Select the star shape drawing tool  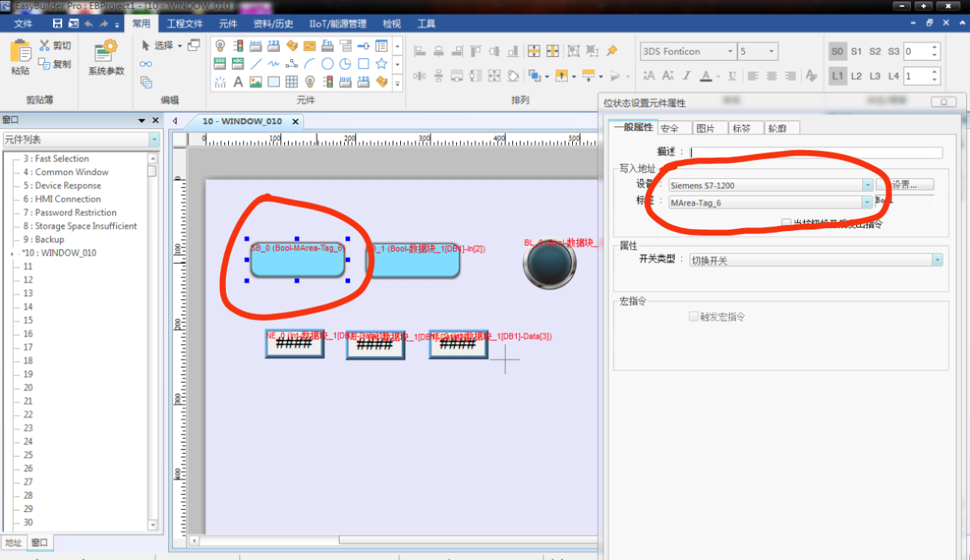[x=381, y=64]
